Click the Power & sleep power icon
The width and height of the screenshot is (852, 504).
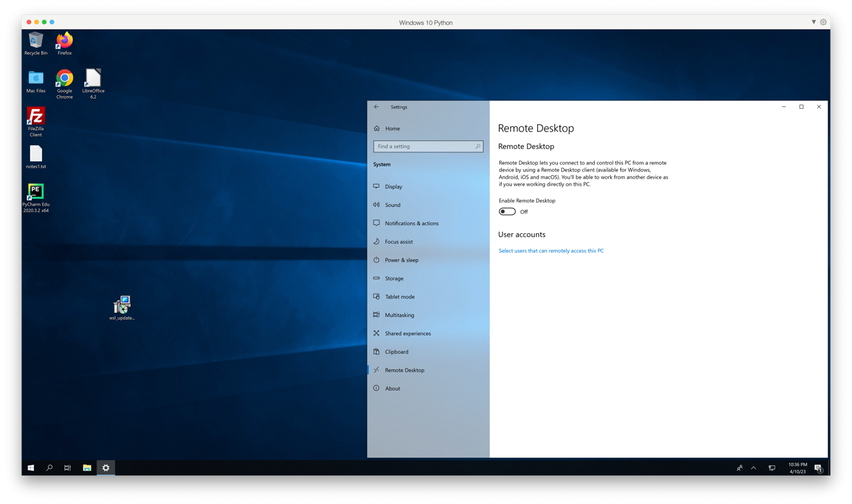tap(377, 260)
